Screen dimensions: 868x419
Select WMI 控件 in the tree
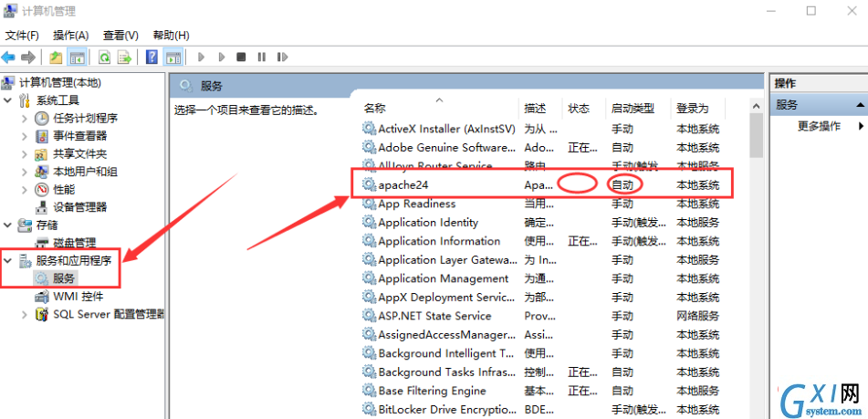click(x=78, y=296)
